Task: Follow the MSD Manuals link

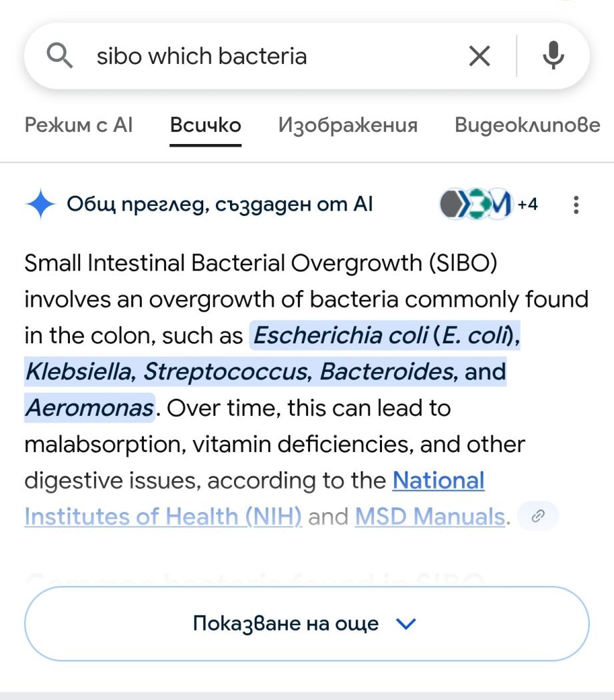Action: [429, 517]
